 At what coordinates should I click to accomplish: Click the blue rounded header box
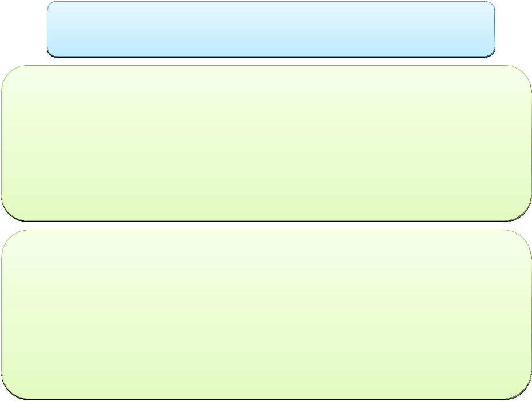pyautogui.click(x=271, y=29)
